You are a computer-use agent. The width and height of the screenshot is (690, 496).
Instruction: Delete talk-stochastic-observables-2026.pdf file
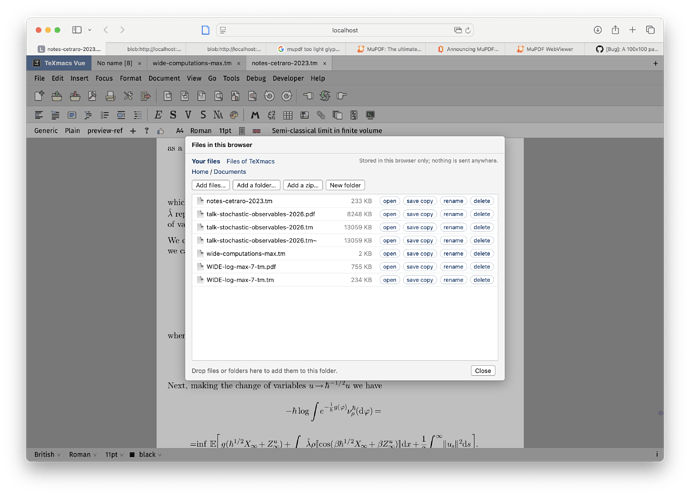click(482, 214)
